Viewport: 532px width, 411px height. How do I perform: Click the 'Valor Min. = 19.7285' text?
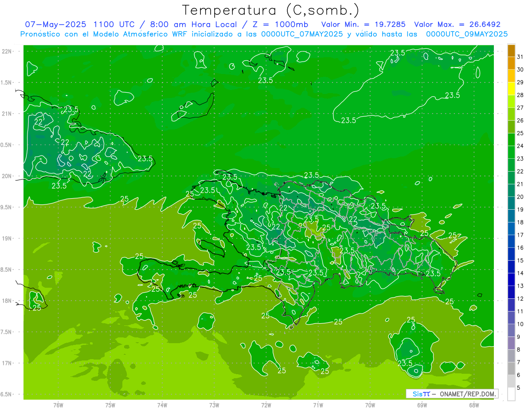(363, 24)
